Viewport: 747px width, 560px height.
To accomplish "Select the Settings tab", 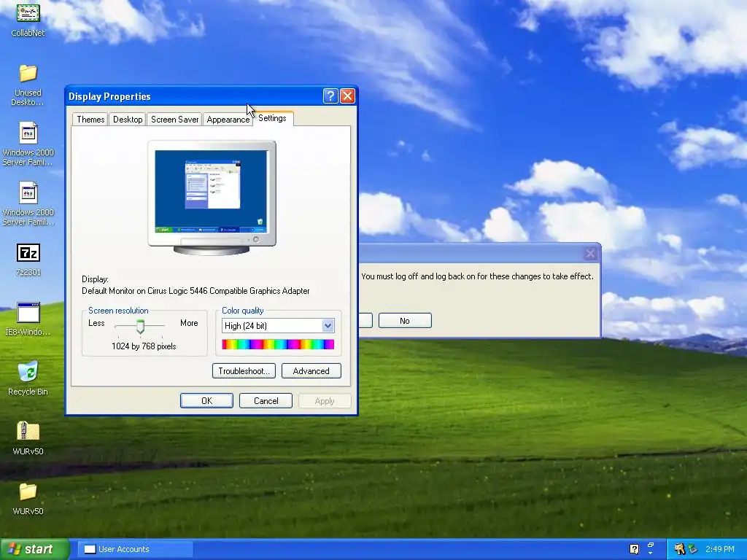I will (x=273, y=118).
